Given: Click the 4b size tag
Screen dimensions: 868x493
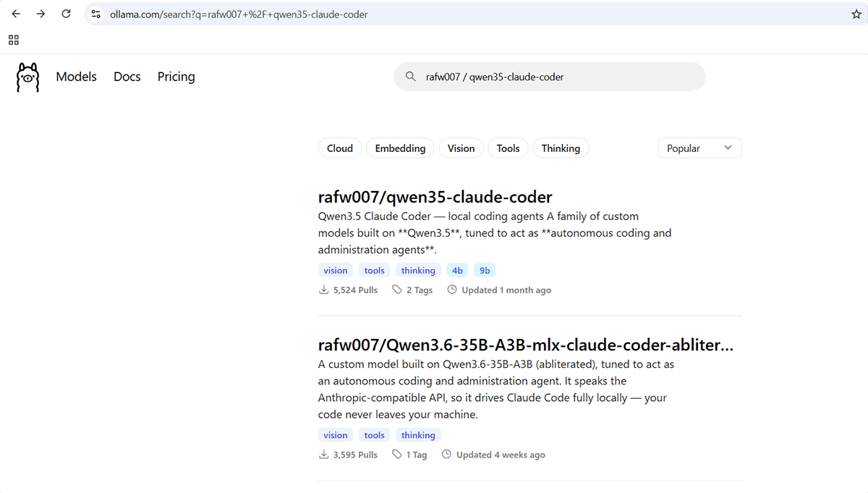Looking at the screenshot, I should pos(458,270).
